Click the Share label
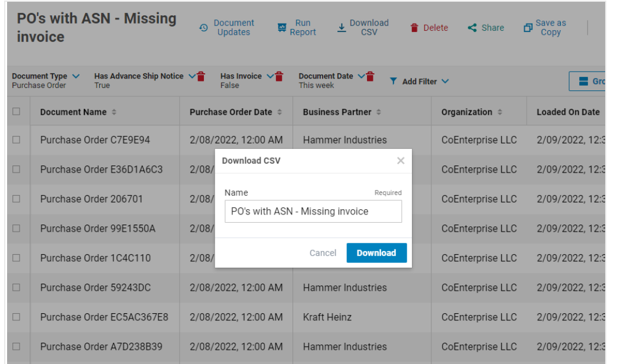 click(x=492, y=28)
